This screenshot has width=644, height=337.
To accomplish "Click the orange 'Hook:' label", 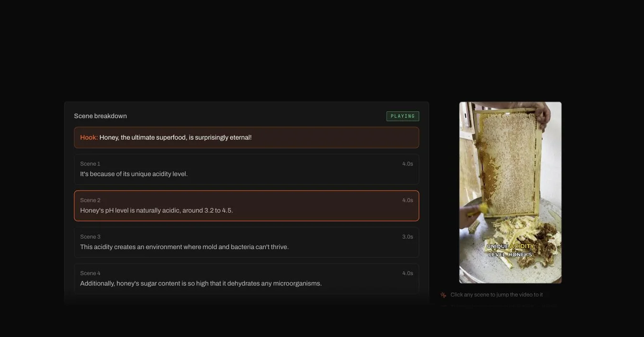I will (x=89, y=137).
